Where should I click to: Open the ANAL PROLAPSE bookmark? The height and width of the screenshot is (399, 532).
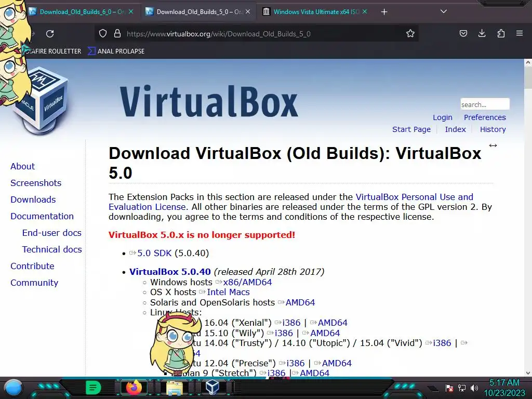(116, 51)
